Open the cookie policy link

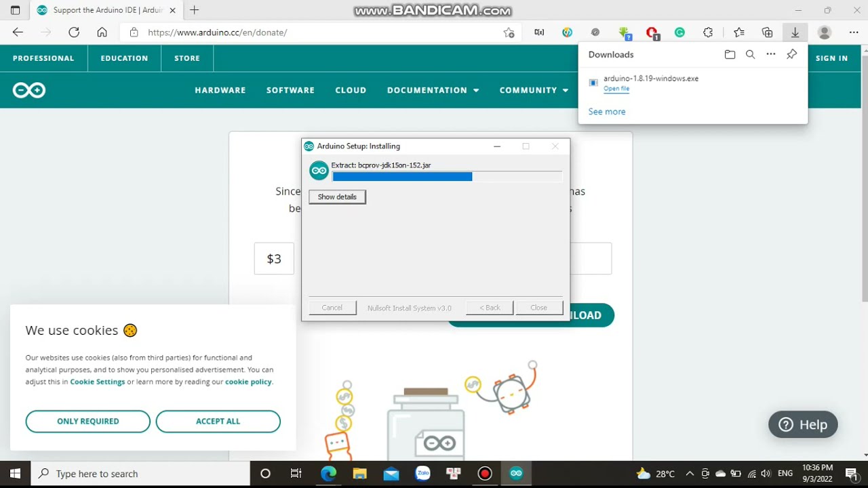(x=248, y=382)
